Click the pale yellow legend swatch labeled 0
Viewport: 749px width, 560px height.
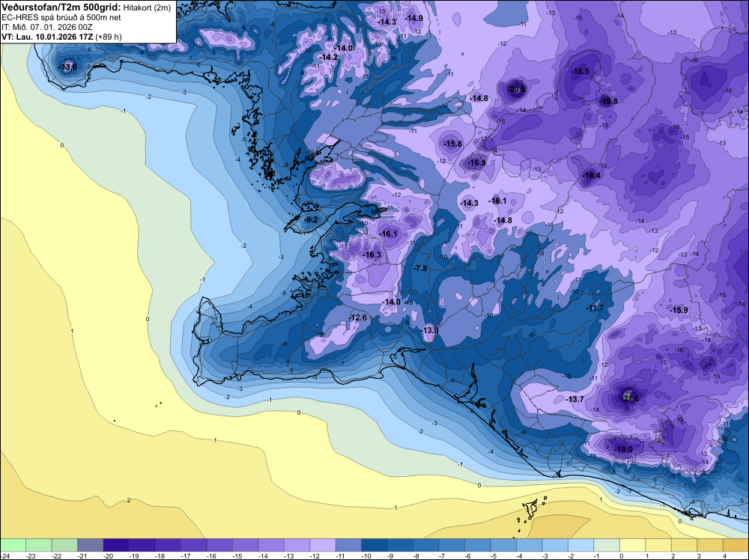coord(632,545)
